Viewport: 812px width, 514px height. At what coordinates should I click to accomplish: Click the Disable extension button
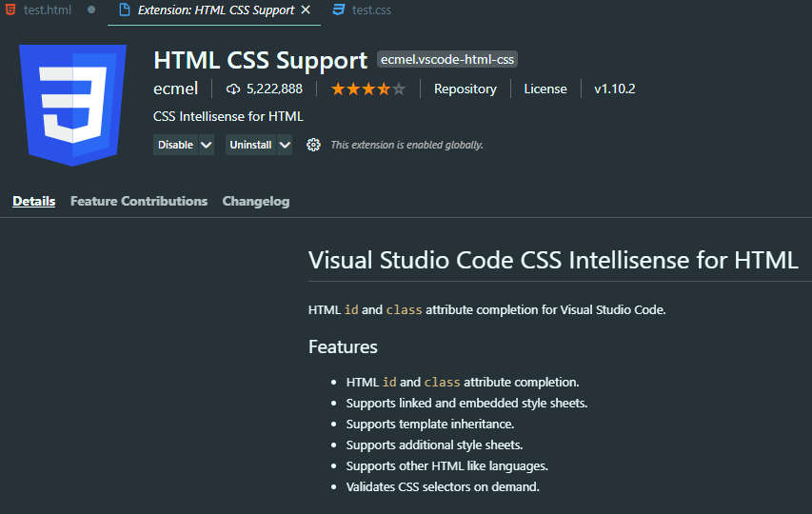click(175, 145)
